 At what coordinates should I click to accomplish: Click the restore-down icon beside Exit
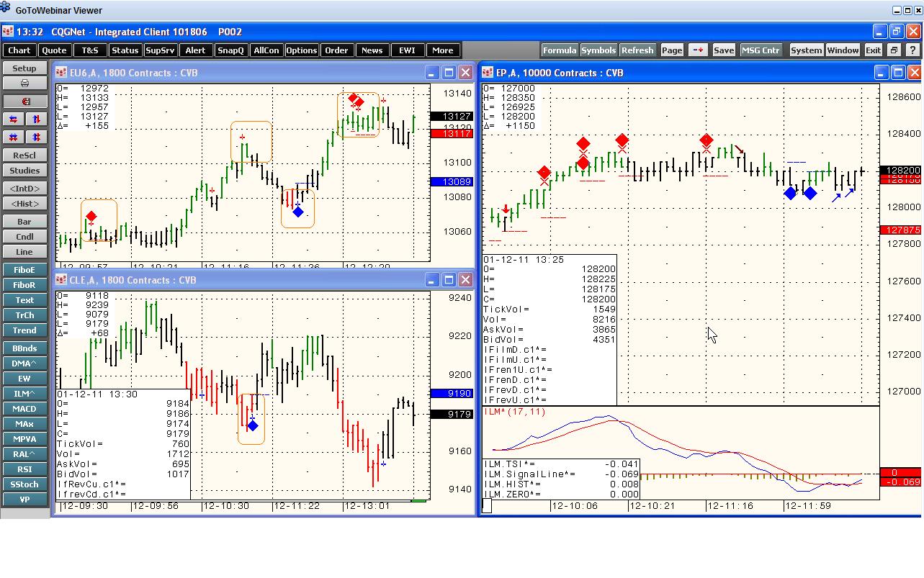pyautogui.click(x=894, y=50)
